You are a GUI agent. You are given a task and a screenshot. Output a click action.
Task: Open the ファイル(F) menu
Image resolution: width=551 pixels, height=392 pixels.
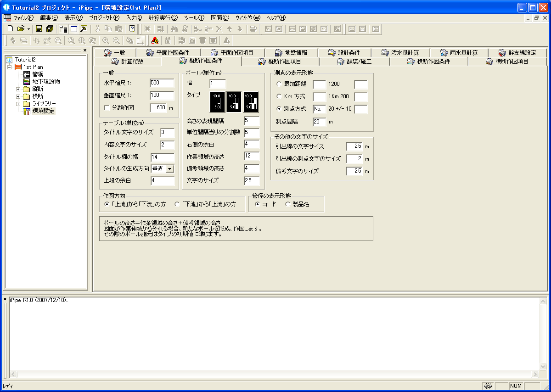[x=24, y=18]
